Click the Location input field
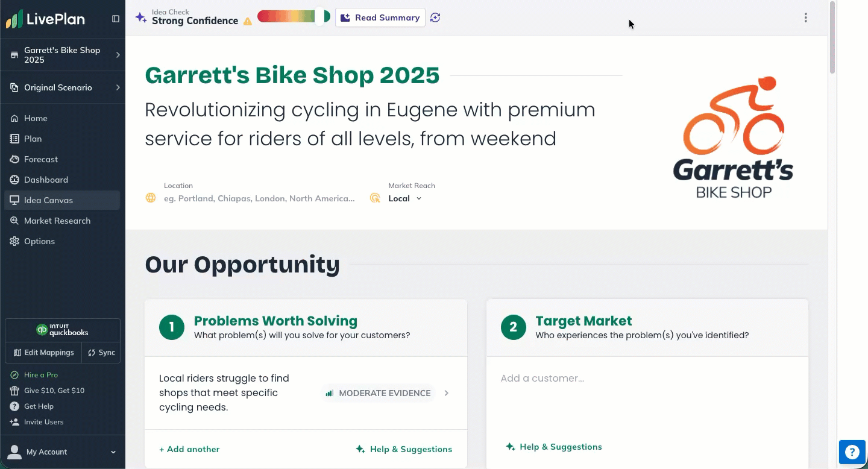This screenshot has height=469, width=868. 259,198
